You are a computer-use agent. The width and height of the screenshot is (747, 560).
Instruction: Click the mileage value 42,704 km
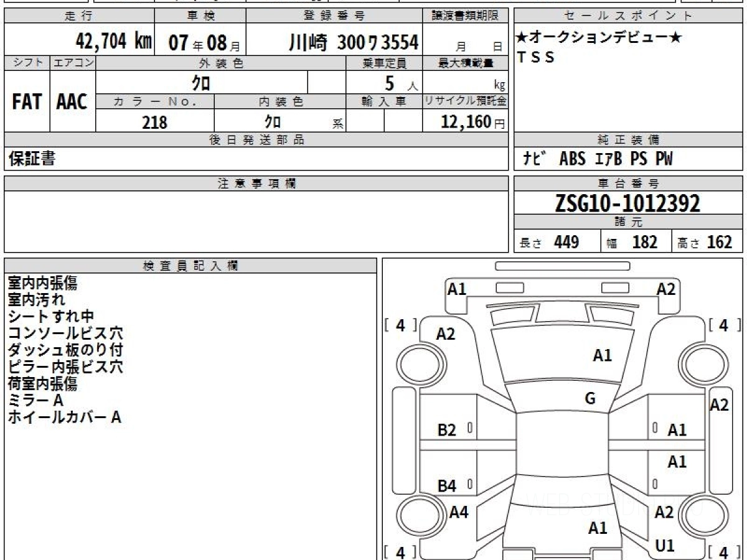click(114, 42)
